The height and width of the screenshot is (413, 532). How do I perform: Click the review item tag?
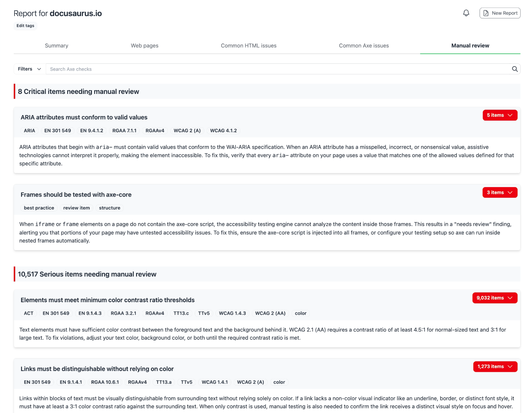point(77,208)
